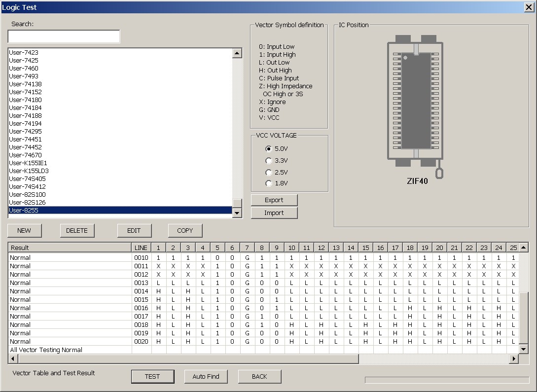Select the 5.0V VCC voltage option
Image resolution: width=537 pixels, height=392 pixels.
tap(269, 148)
